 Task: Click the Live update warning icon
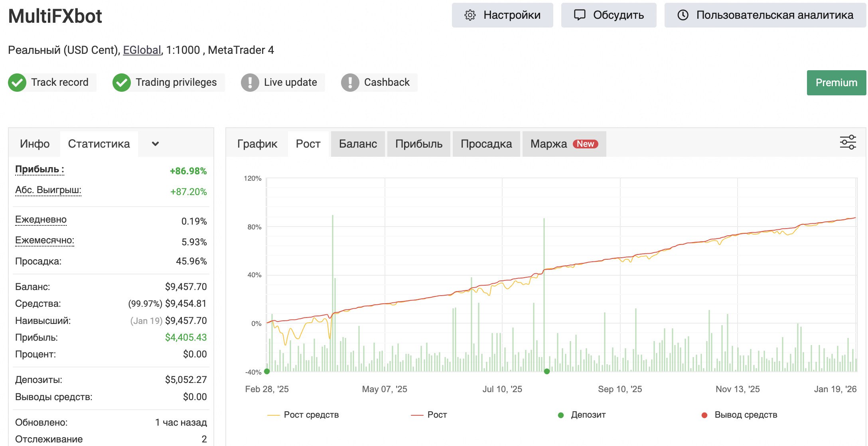click(x=250, y=83)
